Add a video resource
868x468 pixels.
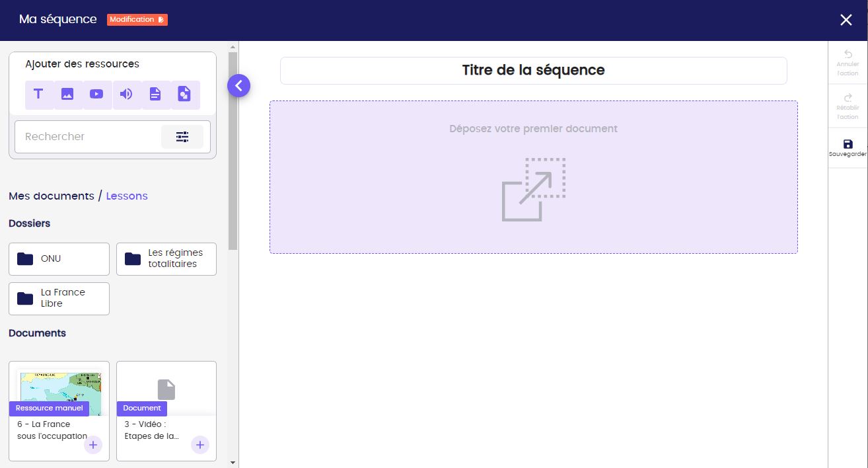(96, 95)
